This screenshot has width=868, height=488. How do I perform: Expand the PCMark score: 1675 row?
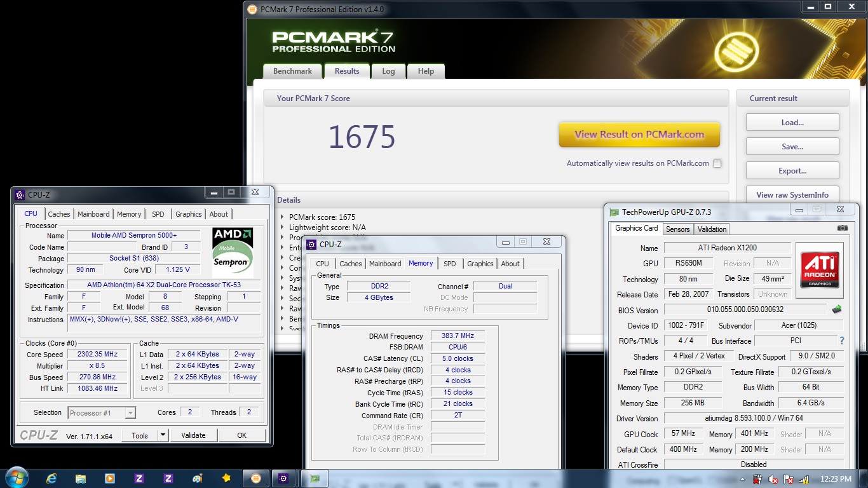[283, 217]
